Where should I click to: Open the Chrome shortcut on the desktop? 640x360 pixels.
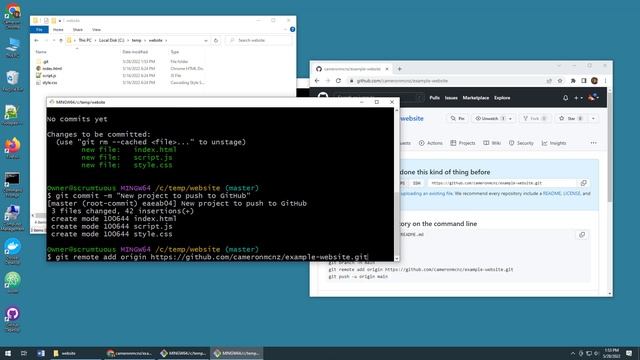click(x=13, y=12)
